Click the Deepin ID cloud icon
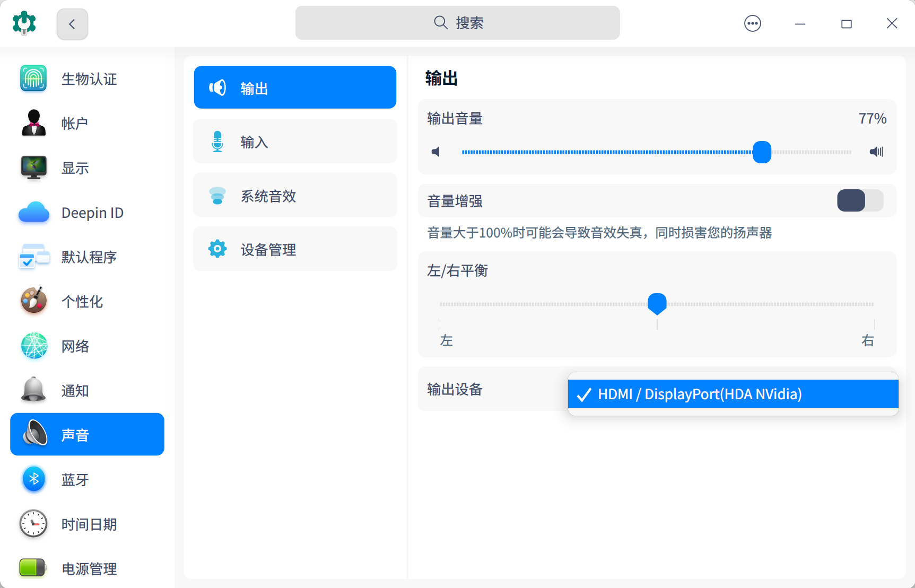Image resolution: width=915 pixels, height=588 pixels. [33, 213]
